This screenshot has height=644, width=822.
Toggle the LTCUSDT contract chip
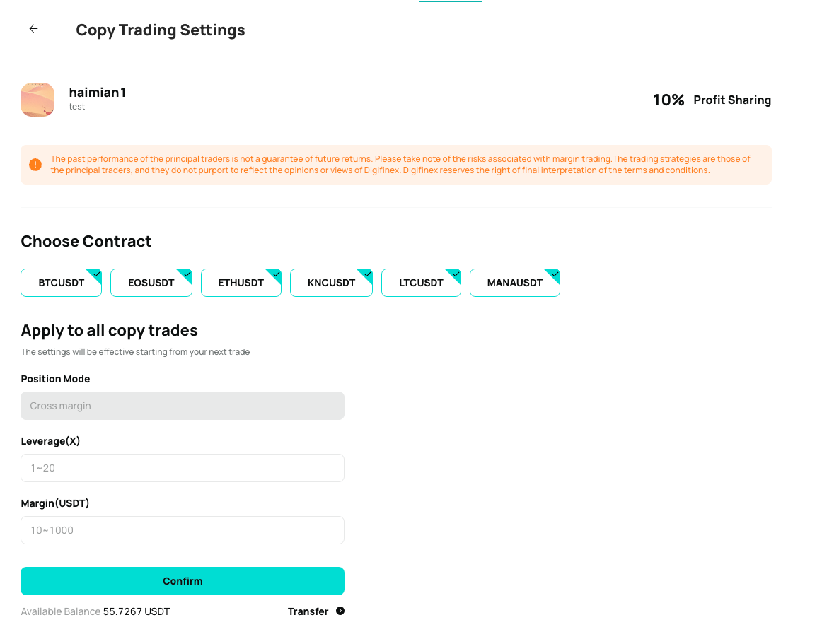421,283
